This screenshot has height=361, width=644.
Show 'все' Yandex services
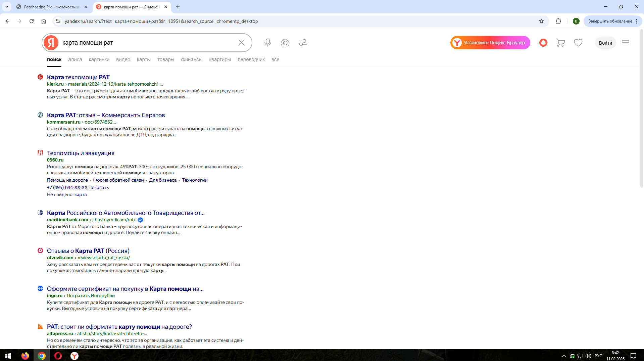pos(276,59)
